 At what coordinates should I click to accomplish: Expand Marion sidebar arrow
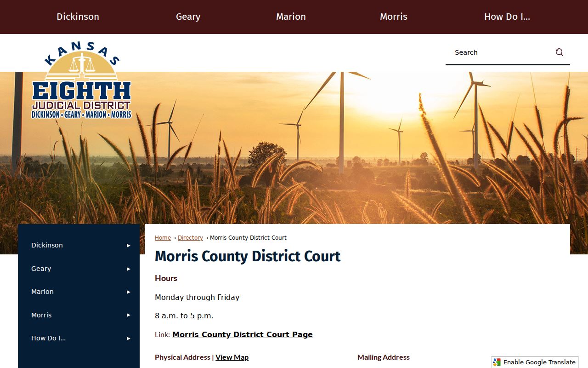[129, 292]
